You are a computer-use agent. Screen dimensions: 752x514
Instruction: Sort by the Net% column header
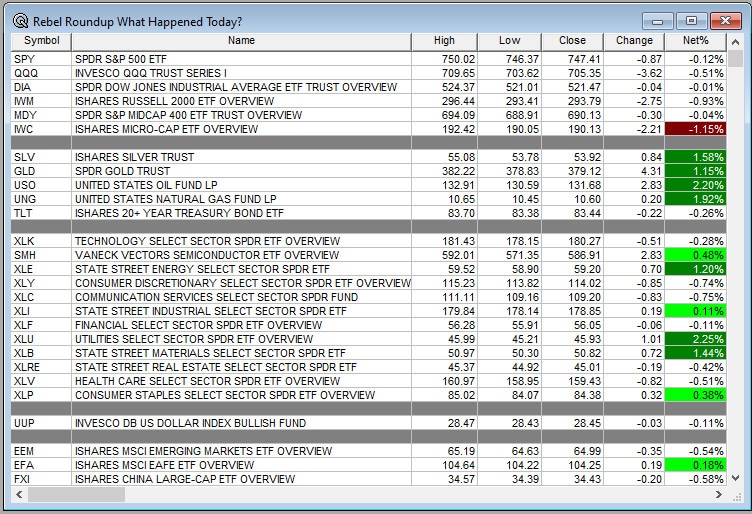695,41
